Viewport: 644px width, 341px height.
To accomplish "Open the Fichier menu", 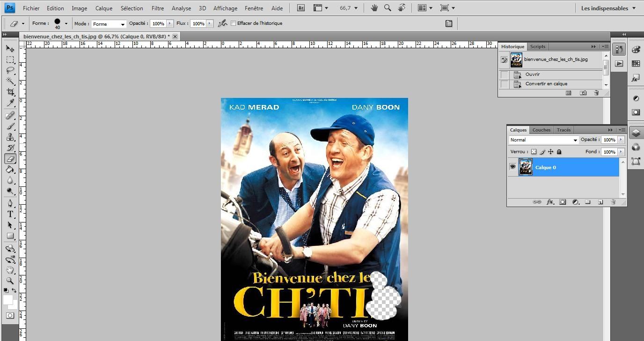I will coord(31,8).
